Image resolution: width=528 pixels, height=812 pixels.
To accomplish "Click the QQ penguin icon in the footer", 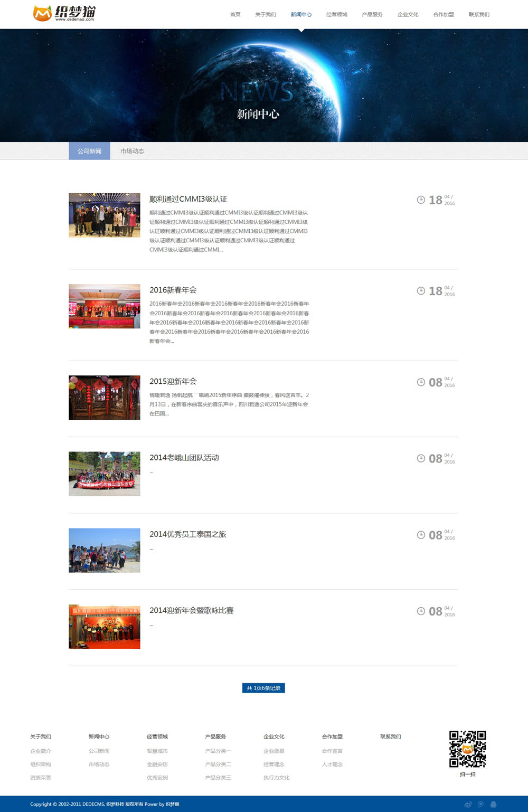I will click(x=494, y=805).
